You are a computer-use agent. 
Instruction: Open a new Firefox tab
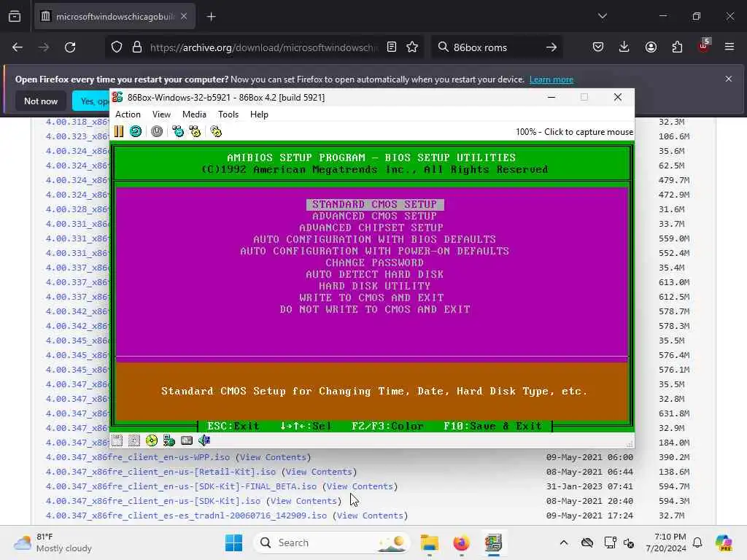[211, 17]
